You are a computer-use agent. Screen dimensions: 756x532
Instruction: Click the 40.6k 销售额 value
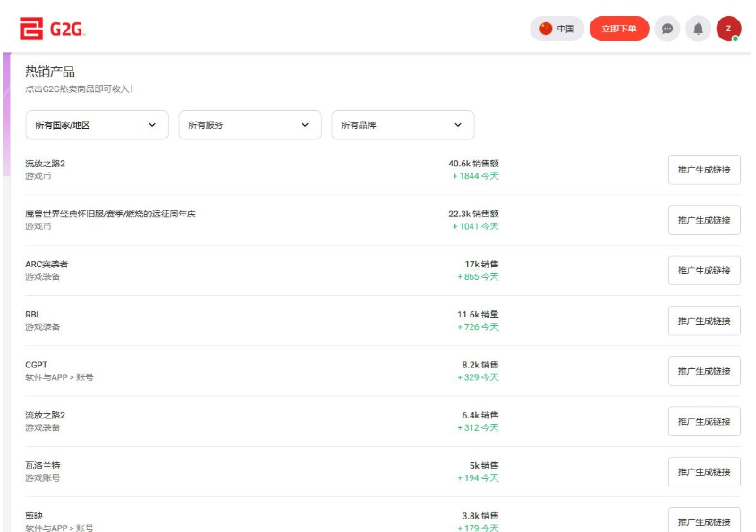(x=473, y=164)
